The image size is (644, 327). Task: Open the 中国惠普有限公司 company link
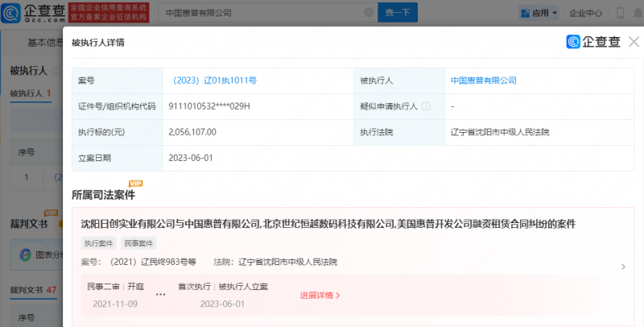pyautogui.click(x=484, y=81)
